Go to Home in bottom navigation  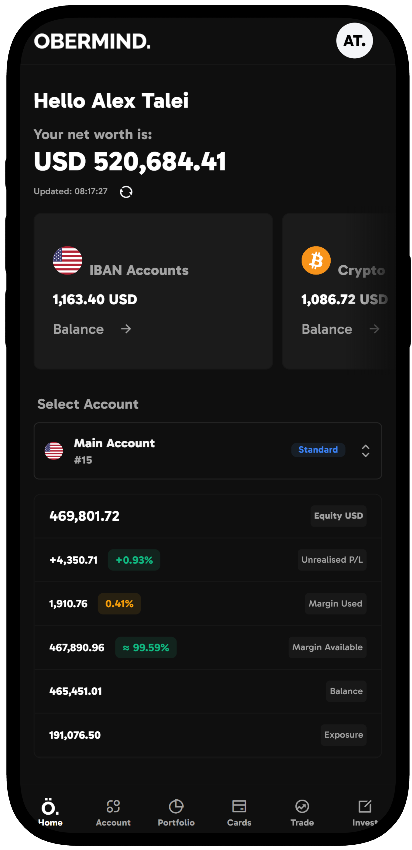[50, 813]
